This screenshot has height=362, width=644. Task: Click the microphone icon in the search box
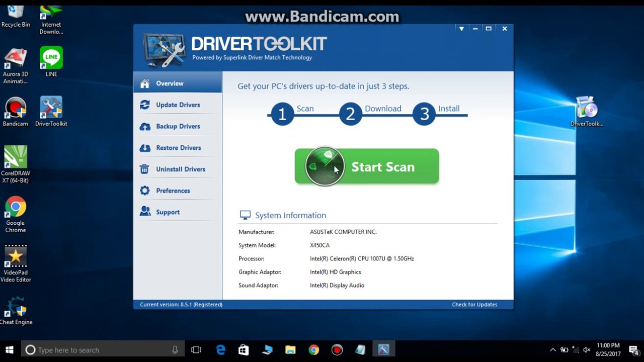click(x=175, y=350)
